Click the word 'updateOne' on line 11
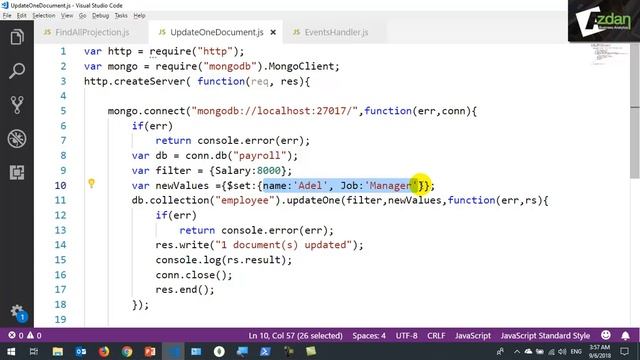 click(313, 200)
